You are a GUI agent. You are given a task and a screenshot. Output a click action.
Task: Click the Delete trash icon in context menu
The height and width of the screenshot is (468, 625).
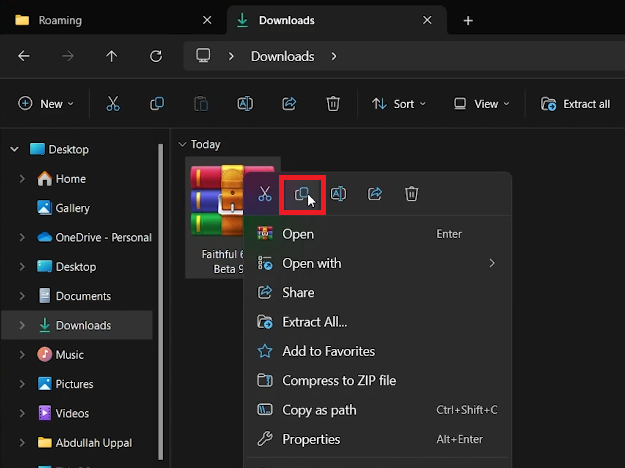pyautogui.click(x=411, y=194)
